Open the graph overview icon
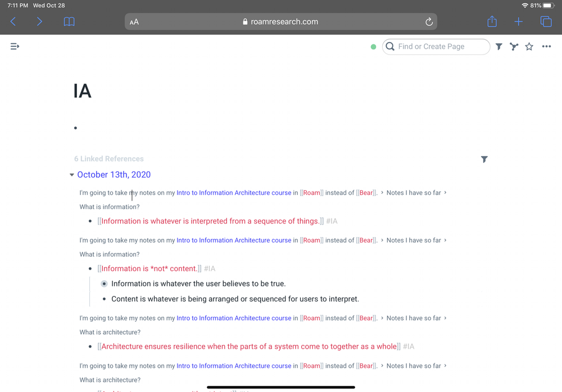This screenshot has width=562, height=392. [x=514, y=47]
